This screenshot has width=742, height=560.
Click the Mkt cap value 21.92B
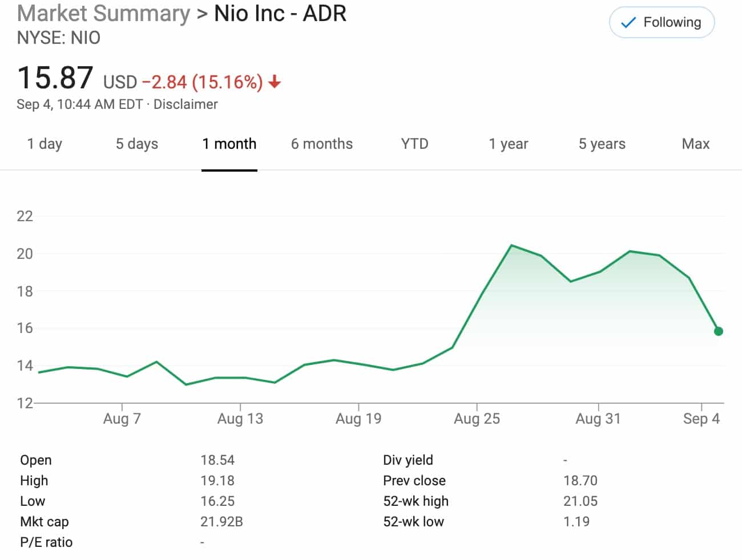point(221,522)
